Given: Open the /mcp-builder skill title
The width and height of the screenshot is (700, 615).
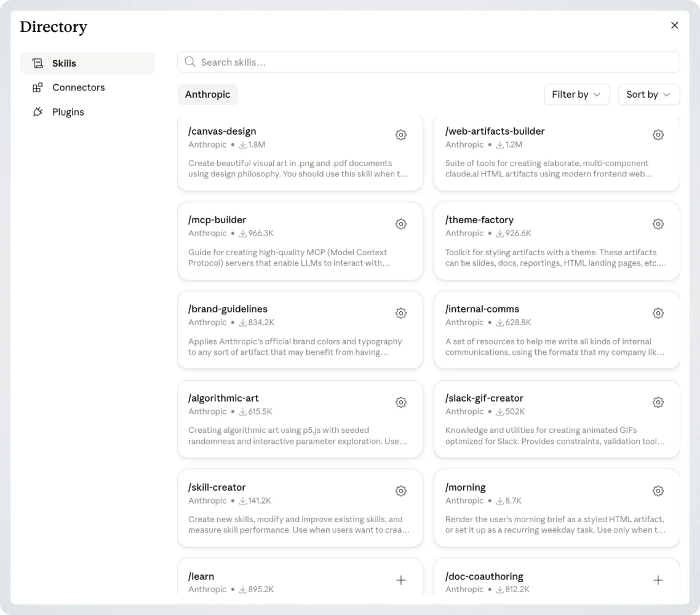Looking at the screenshot, I should pos(217,220).
